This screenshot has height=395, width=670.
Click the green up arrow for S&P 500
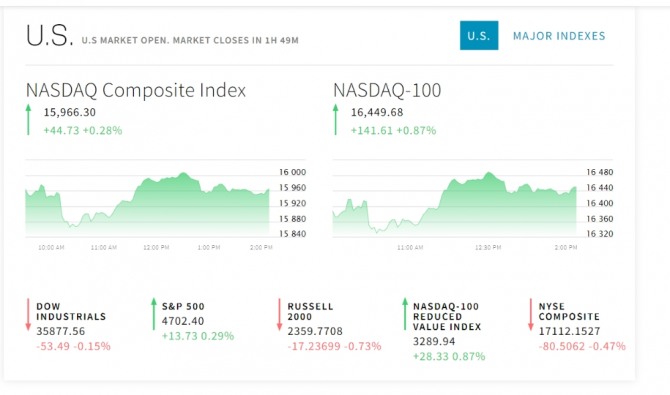154,315
